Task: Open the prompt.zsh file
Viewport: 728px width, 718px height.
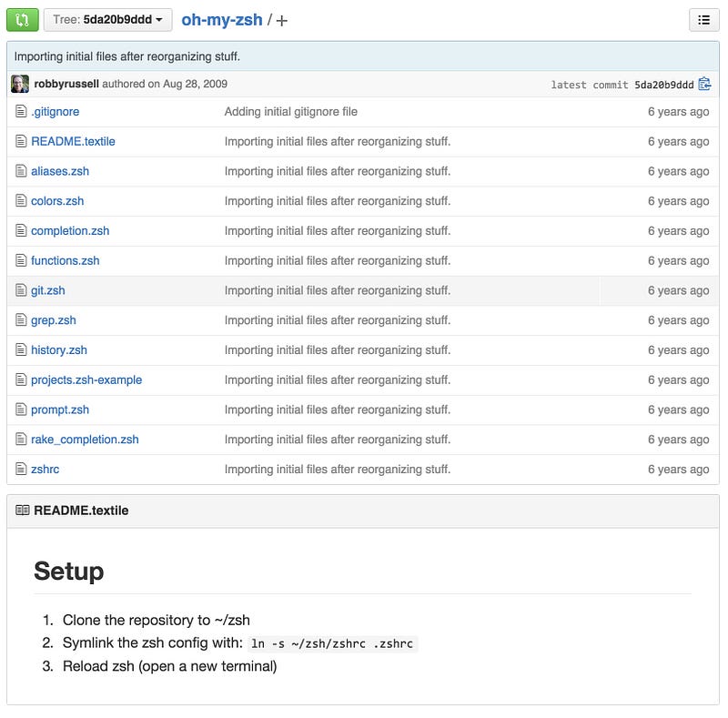Action: [60, 410]
